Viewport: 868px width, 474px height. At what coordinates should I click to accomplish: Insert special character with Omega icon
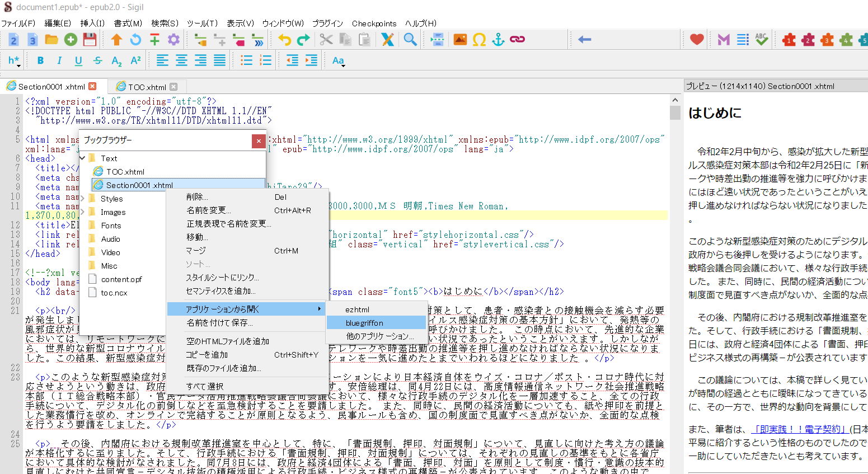479,39
